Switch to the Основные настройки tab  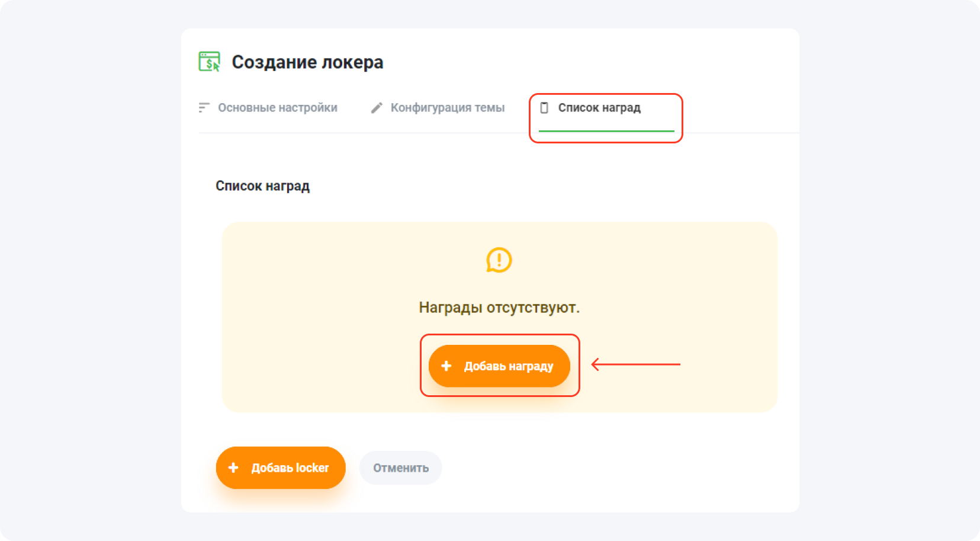[x=278, y=107]
